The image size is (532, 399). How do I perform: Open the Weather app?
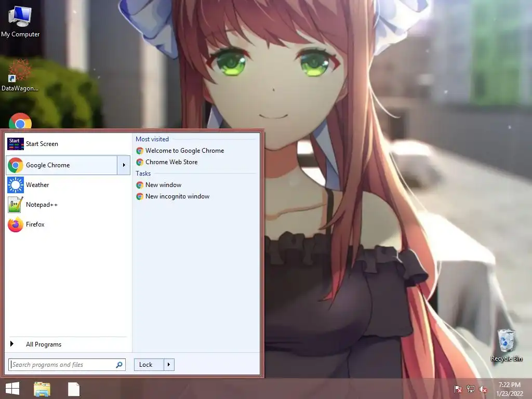pos(68,185)
